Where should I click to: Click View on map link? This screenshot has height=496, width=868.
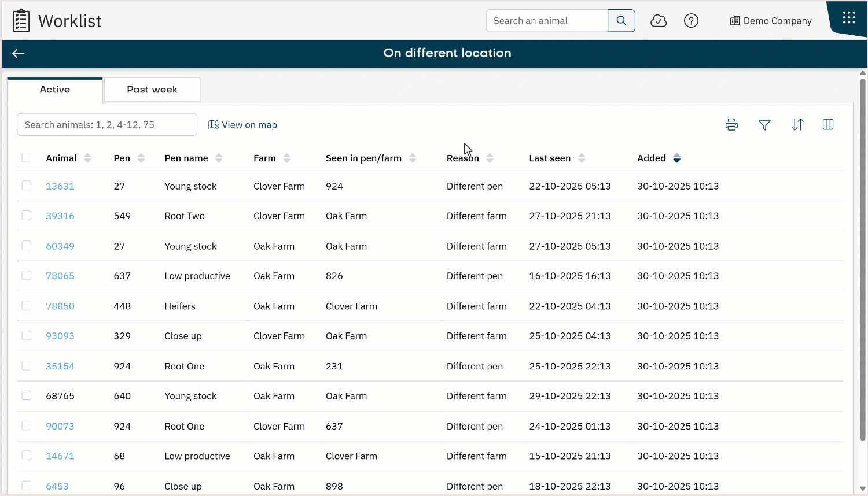click(x=243, y=125)
